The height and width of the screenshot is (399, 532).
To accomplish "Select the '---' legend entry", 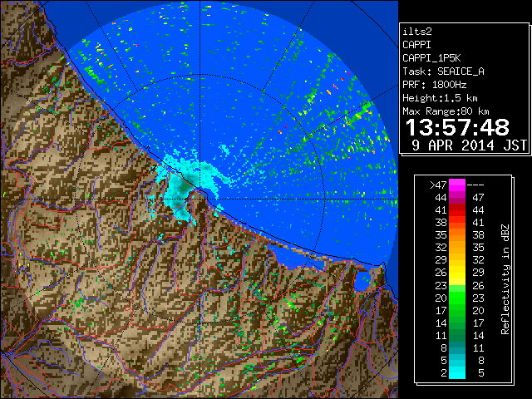I will tap(475, 185).
